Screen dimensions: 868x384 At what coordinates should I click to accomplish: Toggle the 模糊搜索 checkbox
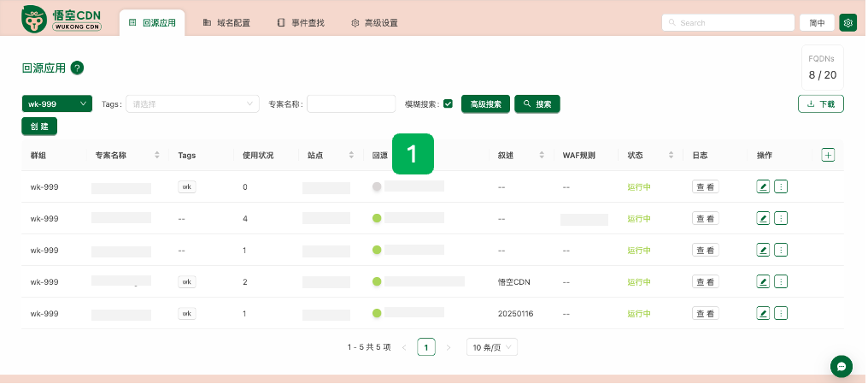click(x=448, y=104)
